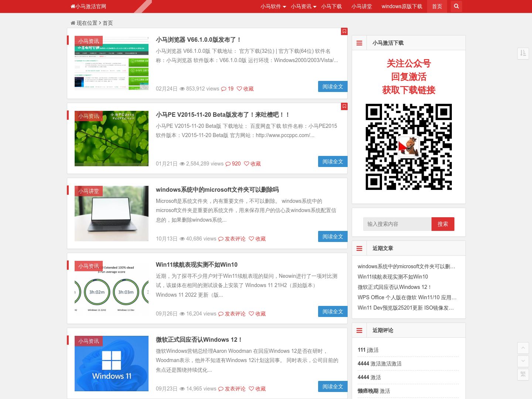Click the menu icon beside 近期文章
Image resolution: width=532 pixels, height=399 pixels.
pyautogui.click(x=359, y=248)
